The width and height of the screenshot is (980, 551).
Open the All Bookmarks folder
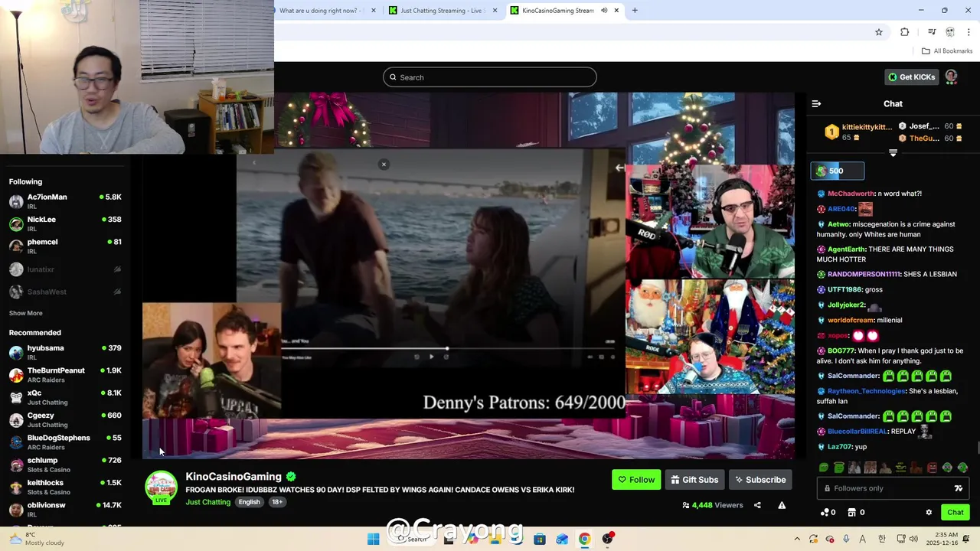[x=947, y=51]
